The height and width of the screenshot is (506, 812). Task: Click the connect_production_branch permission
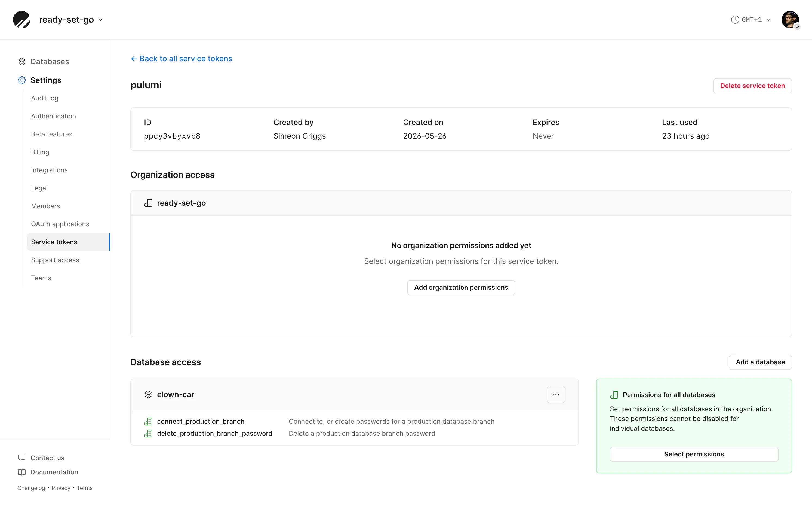click(201, 422)
